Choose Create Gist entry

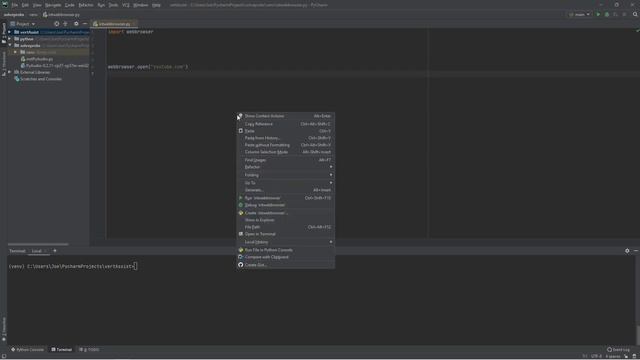tap(285, 265)
